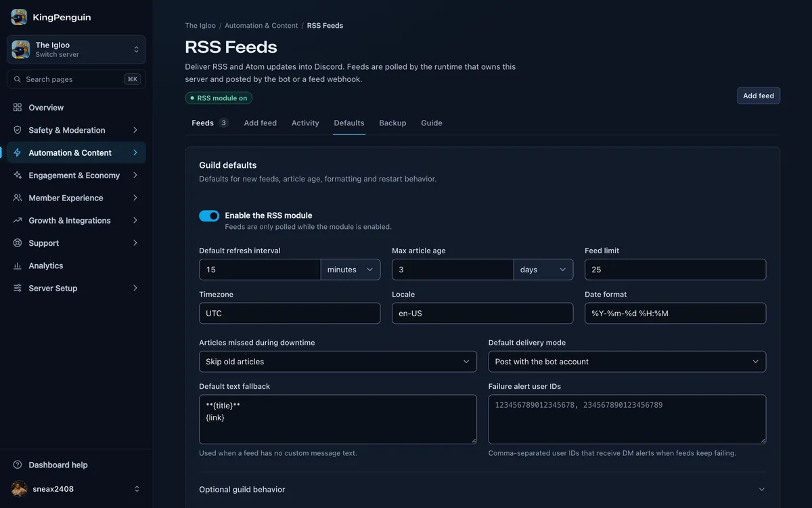The height and width of the screenshot is (508, 812).
Task: Click the Failure alert user IDs textarea
Action: (x=627, y=419)
